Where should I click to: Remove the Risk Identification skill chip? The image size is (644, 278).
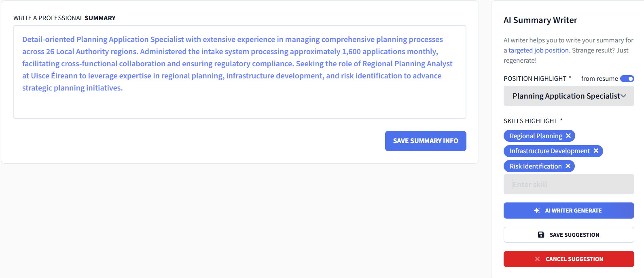[x=569, y=166]
